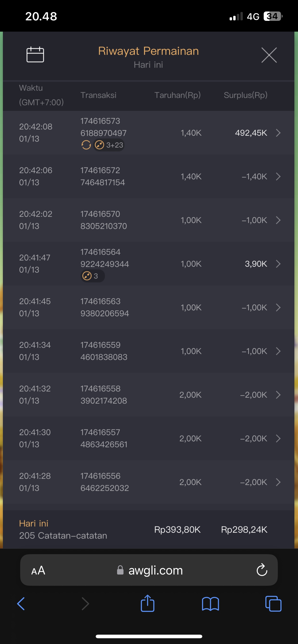The width and height of the screenshot is (298, 644).
Task: Tap the awgli.com address bar
Action: (x=155, y=570)
